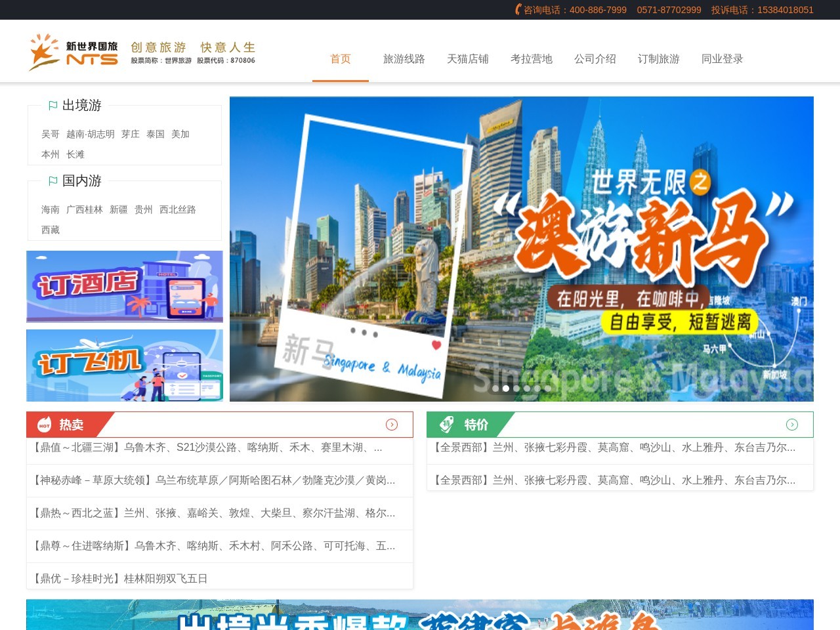This screenshot has width=840, height=630.
Task: Select the 广西桂林 domestic link
Action: pyautogui.click(x=85, y=209)
